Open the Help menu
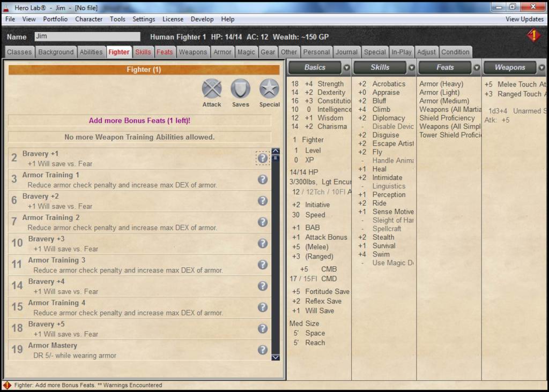Image resolution: width=549 pixels, height=392 pixels. pyautogui.click(x=227, y=19)
